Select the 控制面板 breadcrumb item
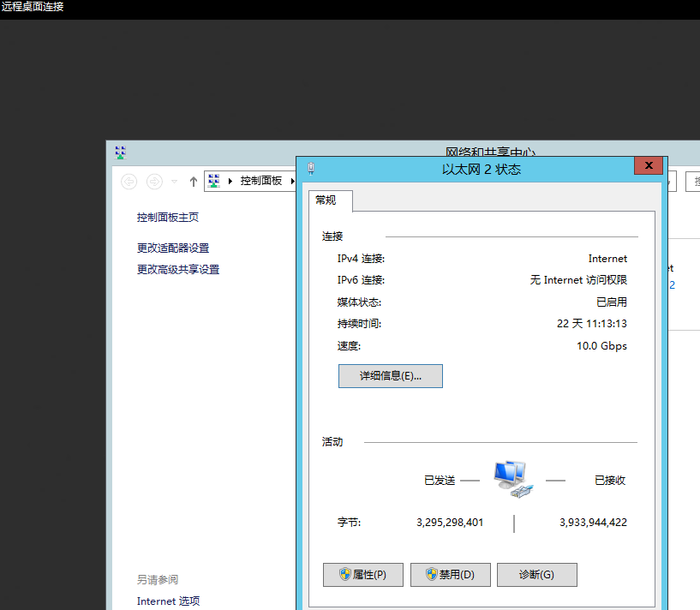The width and height of the screenshot is (700, 610). click(260, 181)
